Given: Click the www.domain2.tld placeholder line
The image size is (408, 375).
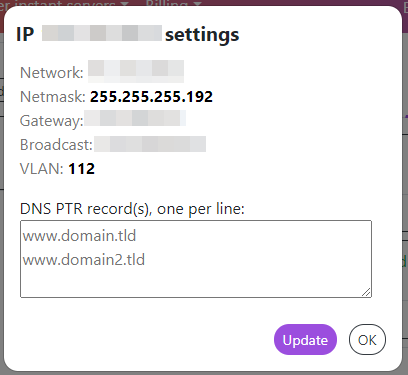Looking at the screenshot, I should [84, 260].
